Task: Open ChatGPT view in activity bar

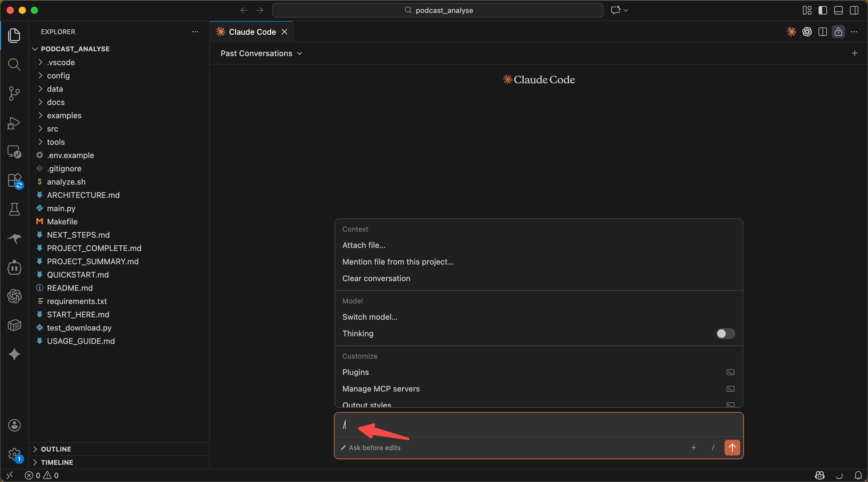Action: coord(14,296)
